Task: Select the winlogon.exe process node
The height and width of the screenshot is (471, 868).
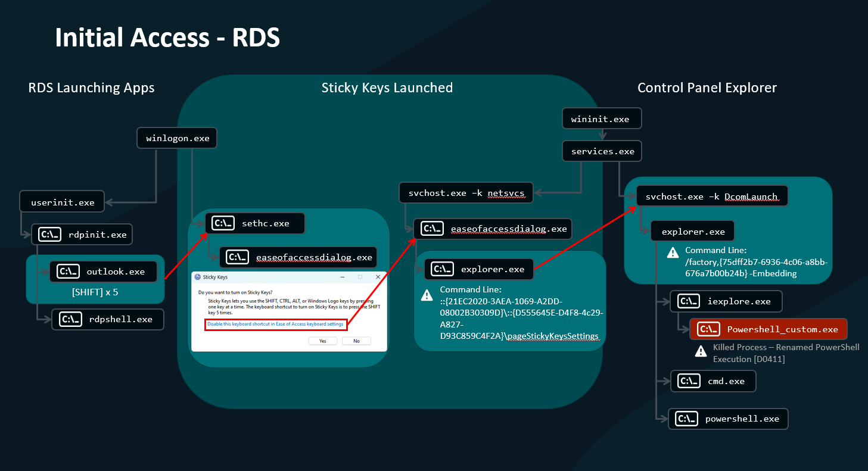Action: [x=178, y=138]
